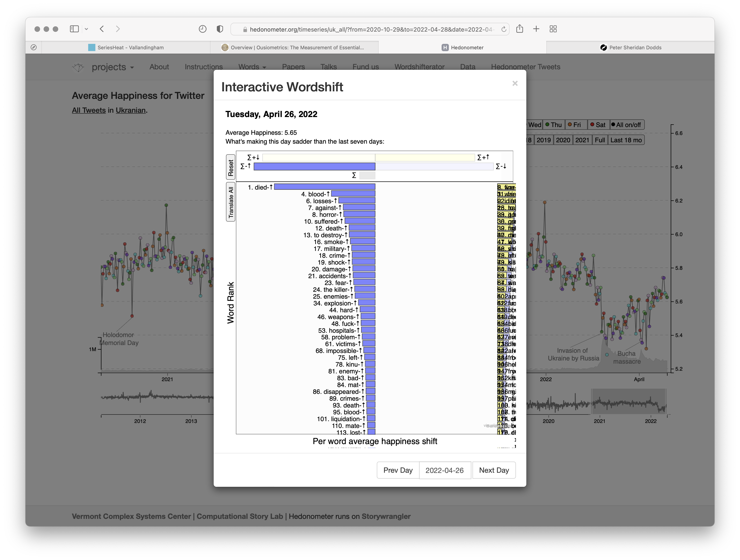The height and width of the screenshot is (560, 740).
Task: Expand the sidebar options chevron
Action: (86, 29)
